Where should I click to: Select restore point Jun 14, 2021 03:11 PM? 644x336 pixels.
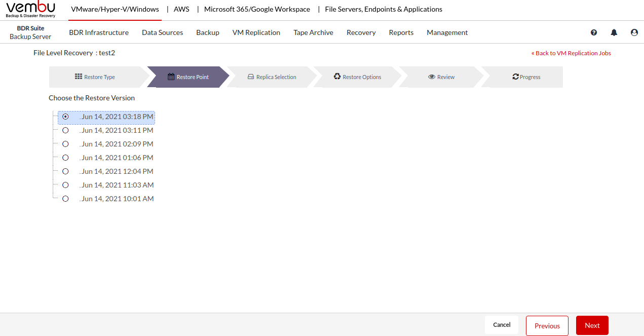pos(65,130)
